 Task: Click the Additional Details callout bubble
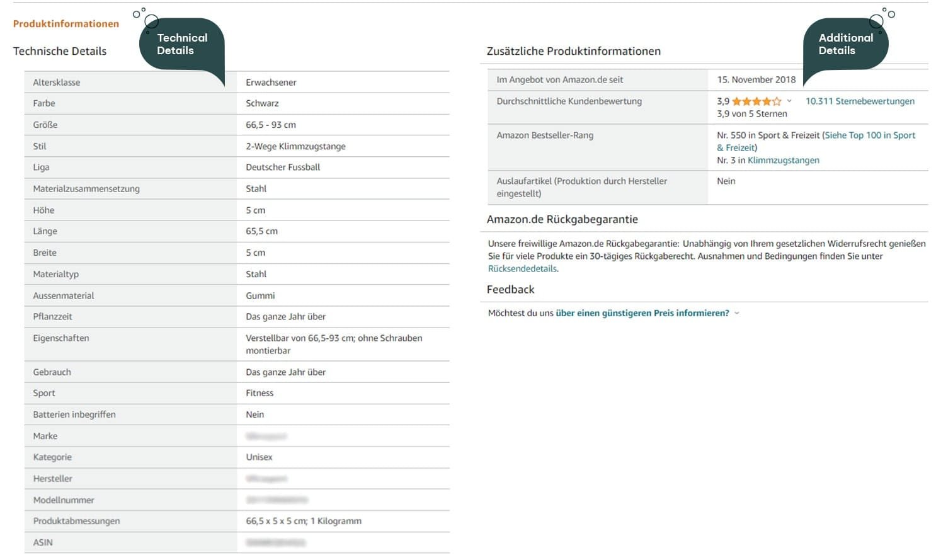845,44
